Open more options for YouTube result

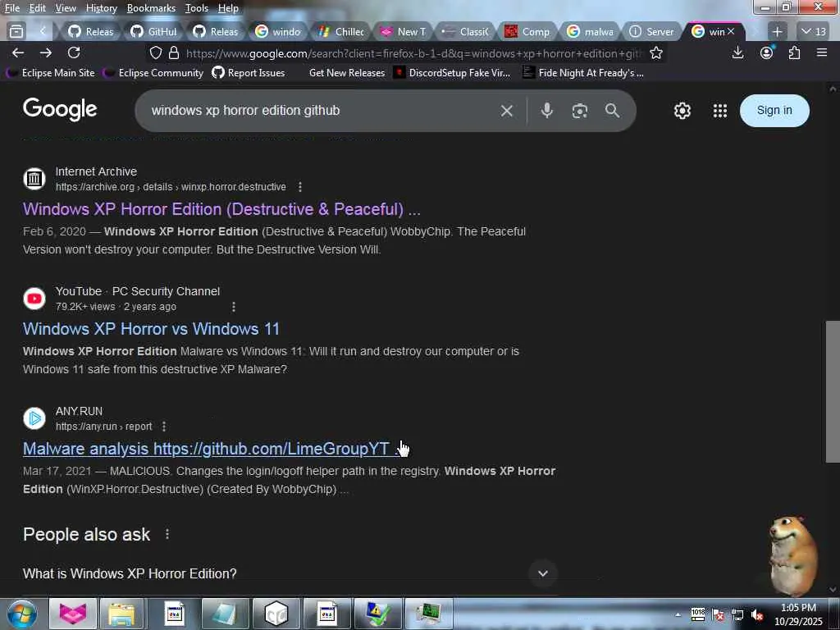coord(234,307)
